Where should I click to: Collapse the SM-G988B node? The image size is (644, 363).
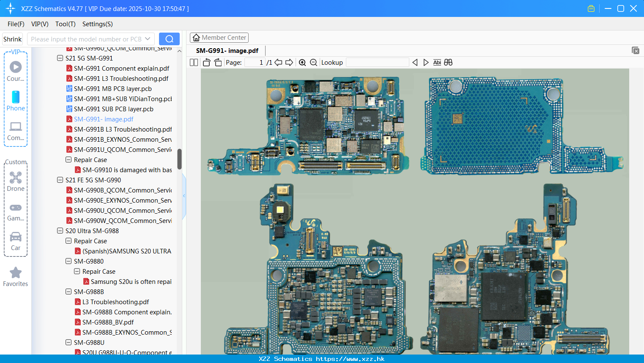[x=69, y=292]
